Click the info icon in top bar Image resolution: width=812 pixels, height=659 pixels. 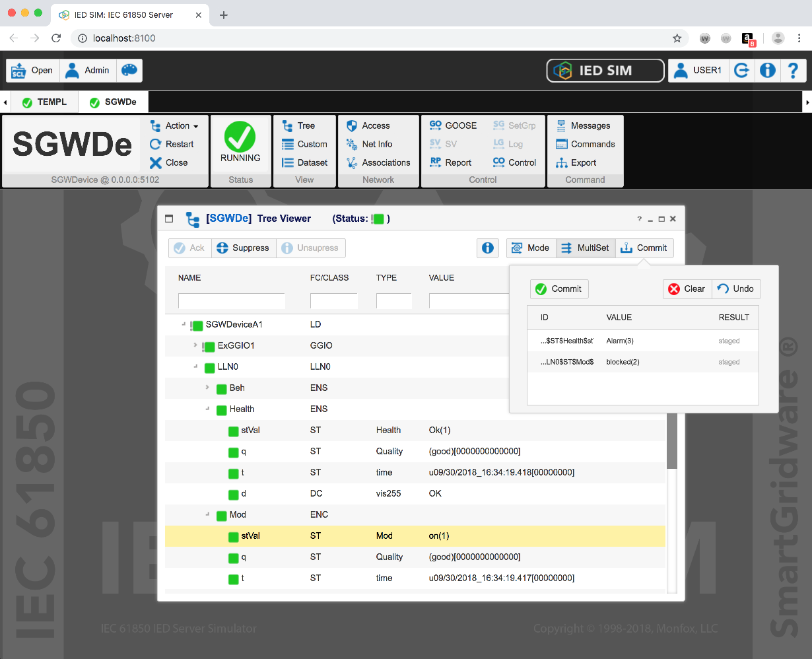point(768,71)
